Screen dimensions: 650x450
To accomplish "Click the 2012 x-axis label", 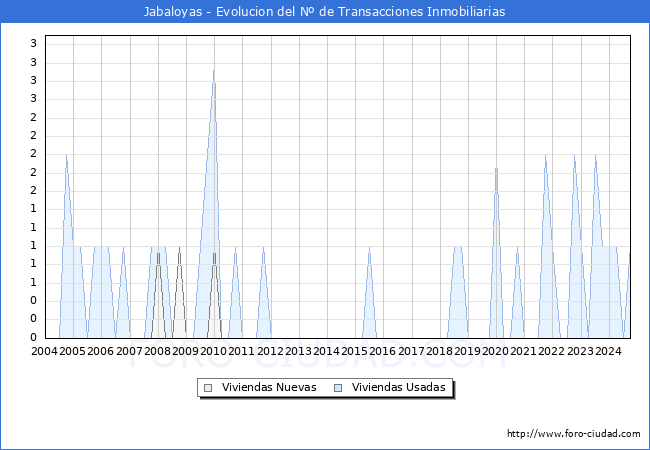I will (270, 351).
